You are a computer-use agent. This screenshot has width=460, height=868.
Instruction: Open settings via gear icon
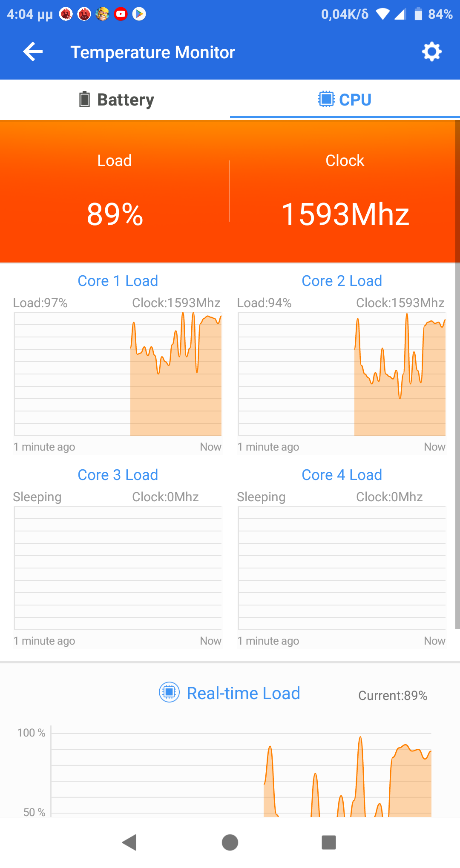431,52
